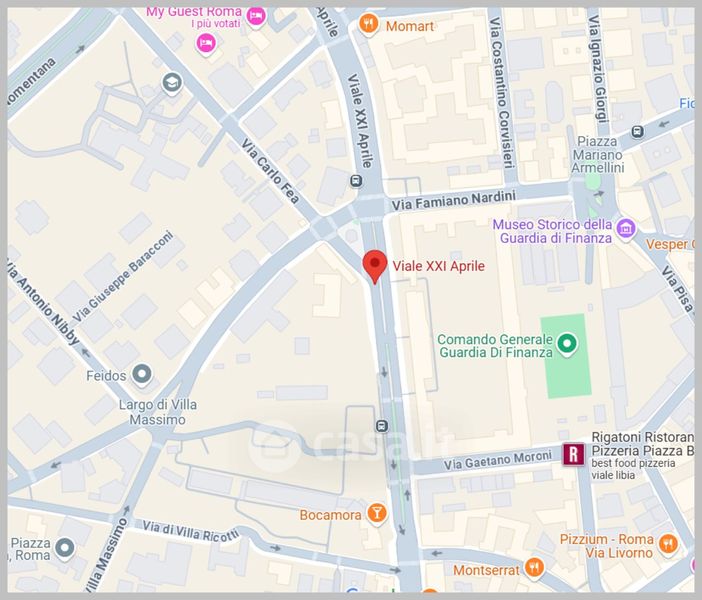702x600 pixels.
Task: Select the Largo di Villa Massimo label
Action: 158,412
